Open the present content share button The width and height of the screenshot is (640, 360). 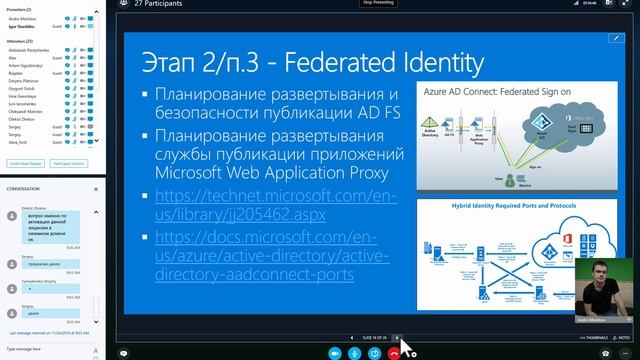[374, 353]
